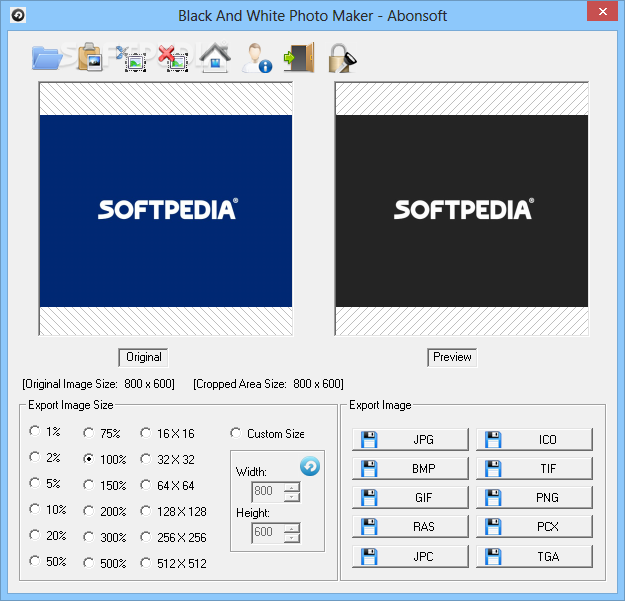Select the 100% export size
Screen dimensions: 625x601
pos(105,460)
